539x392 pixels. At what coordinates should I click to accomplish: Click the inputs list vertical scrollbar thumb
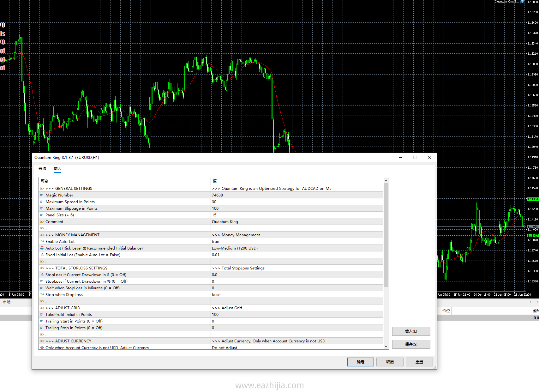(x=386, y=235)
